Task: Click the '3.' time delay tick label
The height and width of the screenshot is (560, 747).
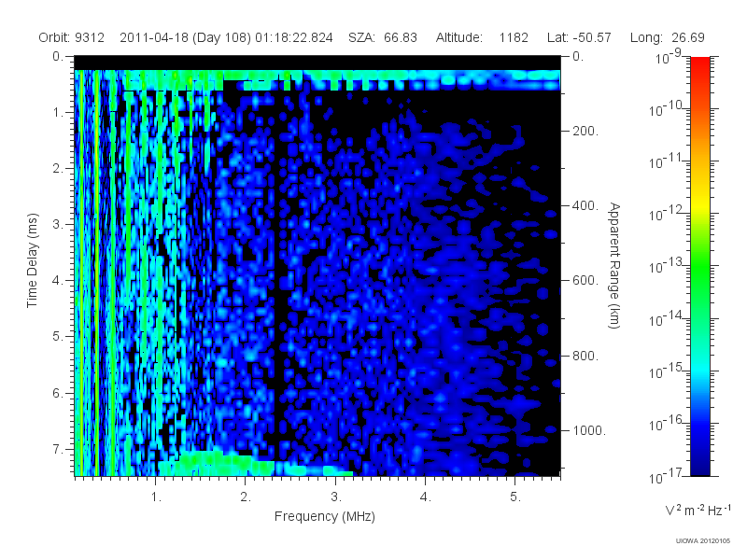Action: pyautogui.click(x=58, y=225)
